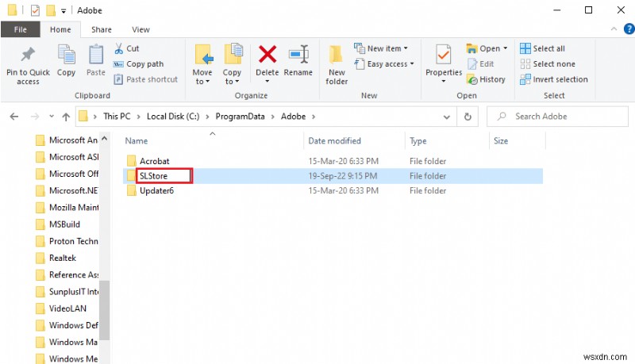Switch to the Home tab

(60, 29)
